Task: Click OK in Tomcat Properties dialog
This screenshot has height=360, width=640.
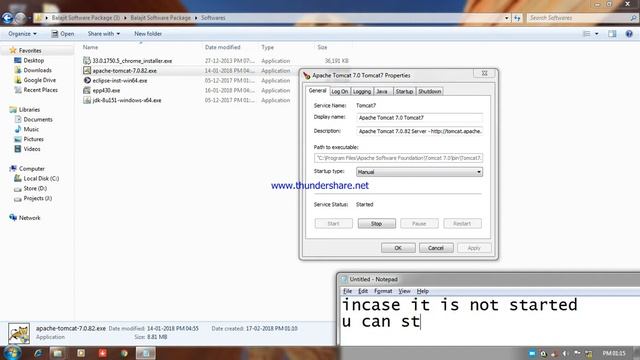Action: point(398,248)
